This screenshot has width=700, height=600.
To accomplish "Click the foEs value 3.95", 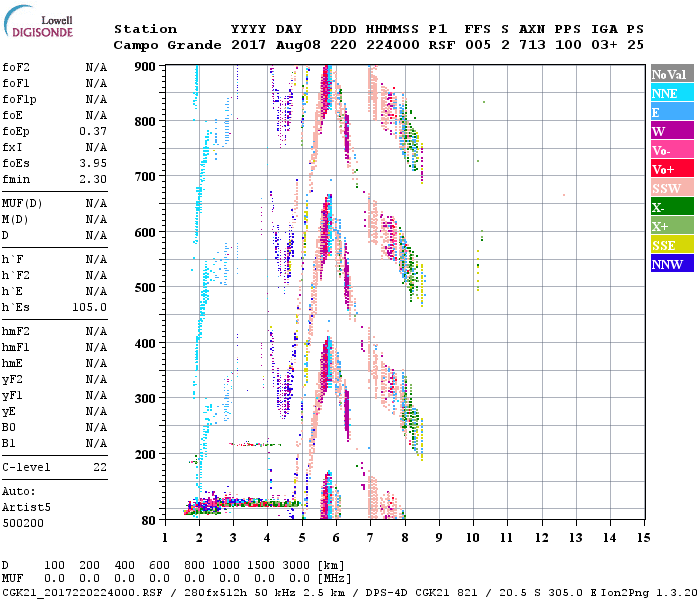I will [93, 163].
